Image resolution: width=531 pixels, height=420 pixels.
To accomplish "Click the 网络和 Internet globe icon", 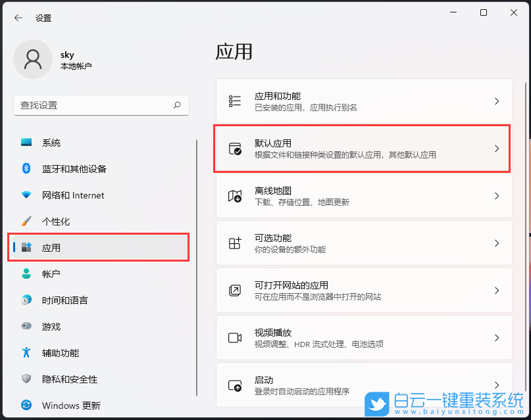I will [x=24, y=195].
